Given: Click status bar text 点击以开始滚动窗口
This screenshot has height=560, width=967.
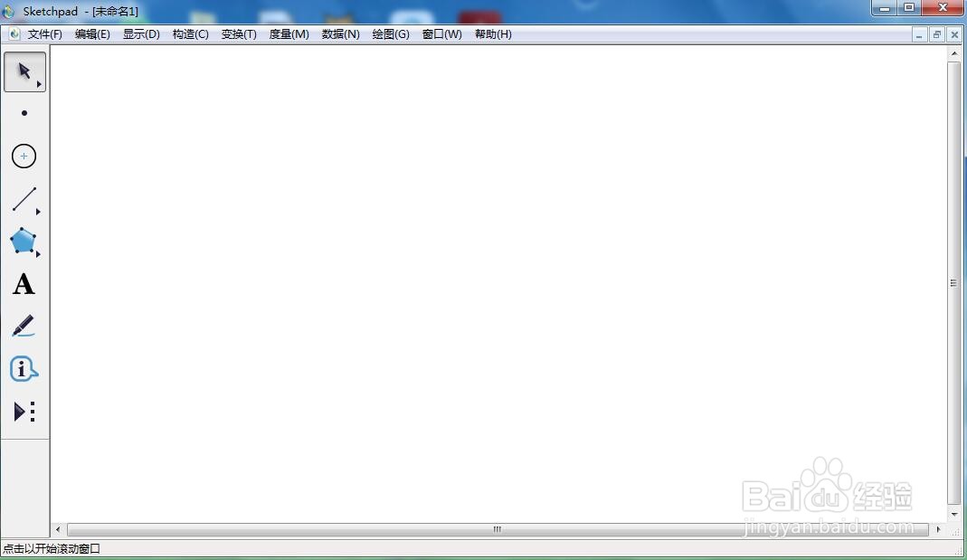Looking at the screenshot, I should (x=52, y=548).
